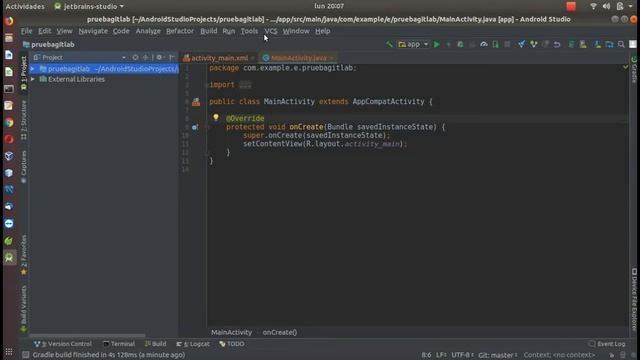Open the Logcat tool window
This screenshot has width=640, height=360.
(193, 344)
